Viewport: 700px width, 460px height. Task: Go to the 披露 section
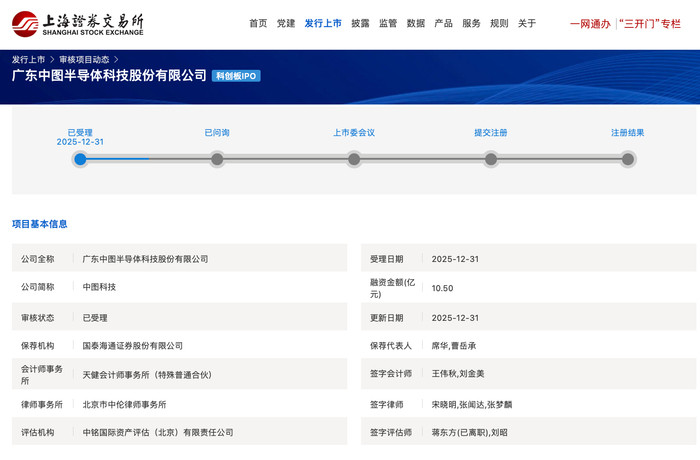(x=360, y=23)
